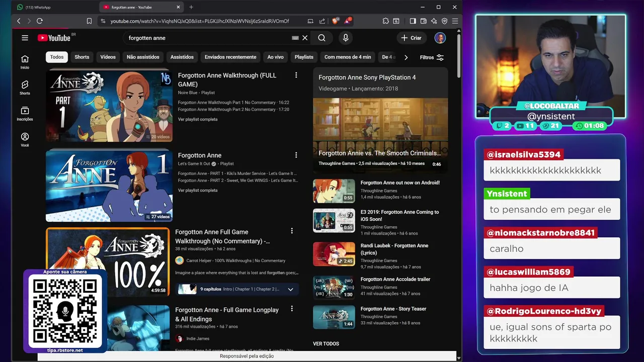
Task: Click the share page icon in address bar
Action: 322,21
